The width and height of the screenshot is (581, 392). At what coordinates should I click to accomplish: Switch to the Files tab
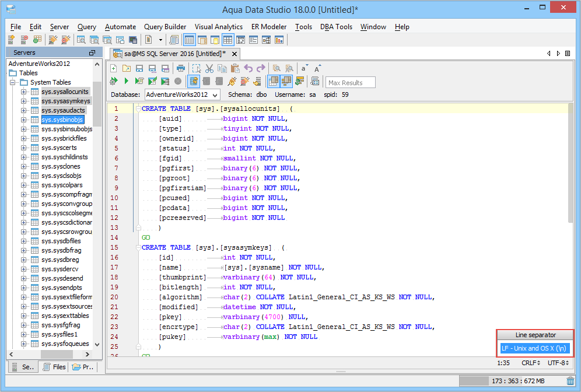click(x=54, y=367)
